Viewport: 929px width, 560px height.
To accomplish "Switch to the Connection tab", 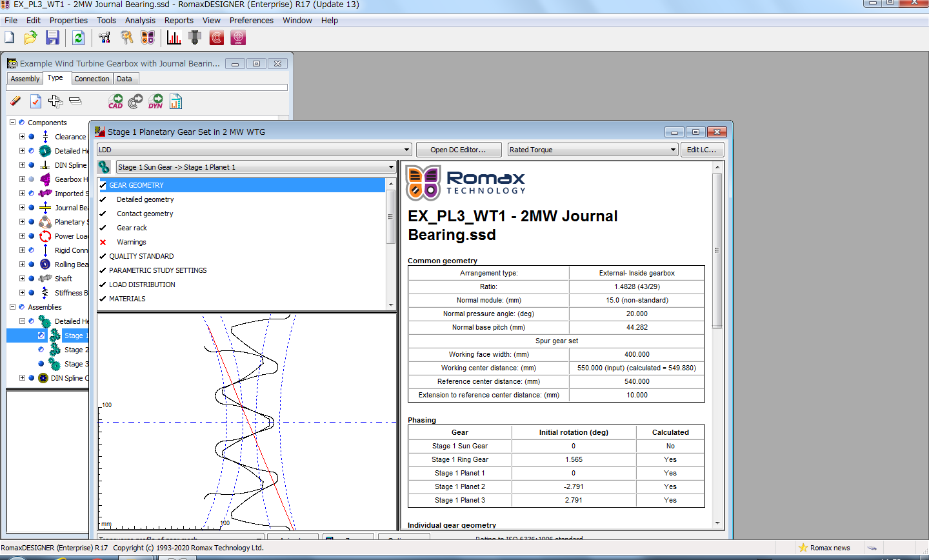I will coord(92,79).
